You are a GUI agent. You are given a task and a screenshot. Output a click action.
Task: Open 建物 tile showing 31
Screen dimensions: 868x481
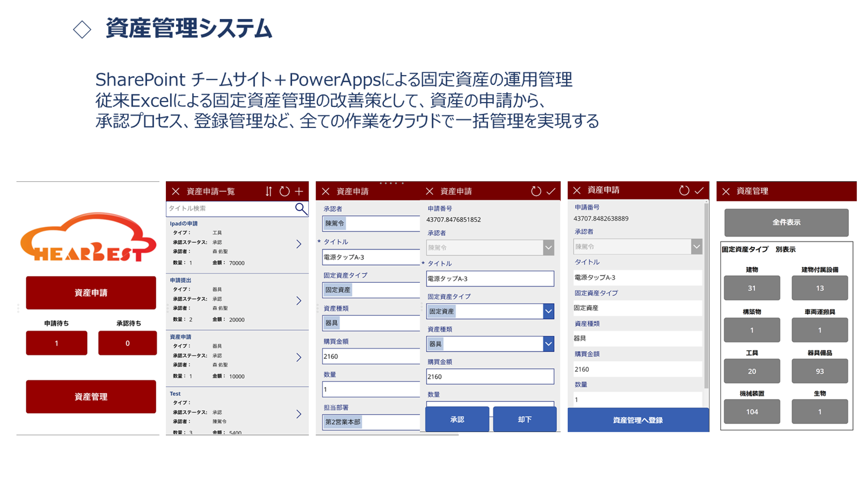752,288
